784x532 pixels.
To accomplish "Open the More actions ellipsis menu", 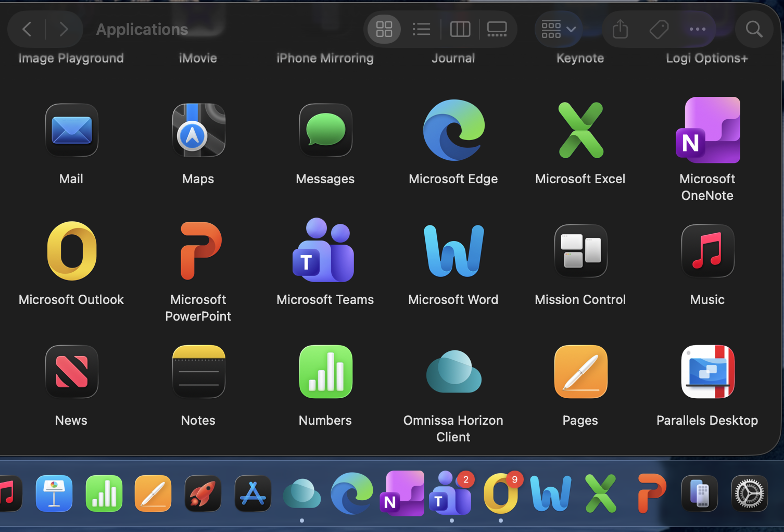I will coord(698,29).
